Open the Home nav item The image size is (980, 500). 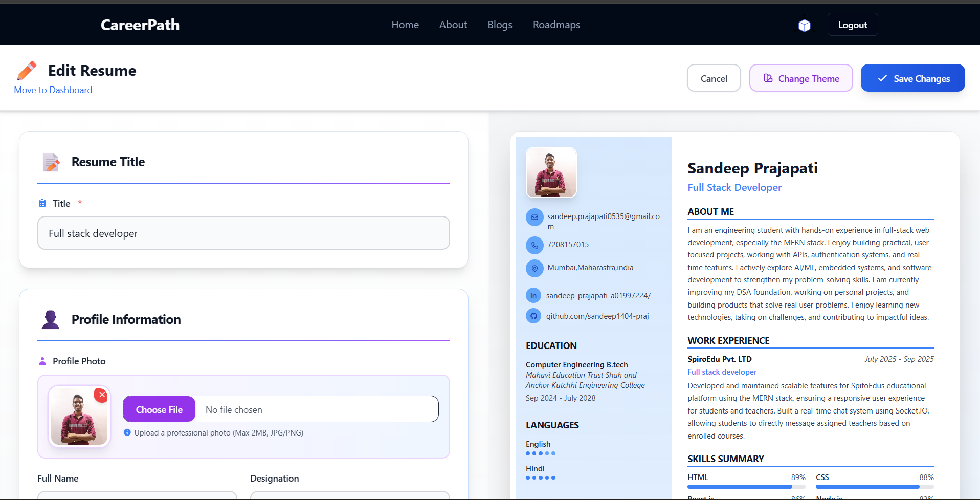[x=405, y=25]
